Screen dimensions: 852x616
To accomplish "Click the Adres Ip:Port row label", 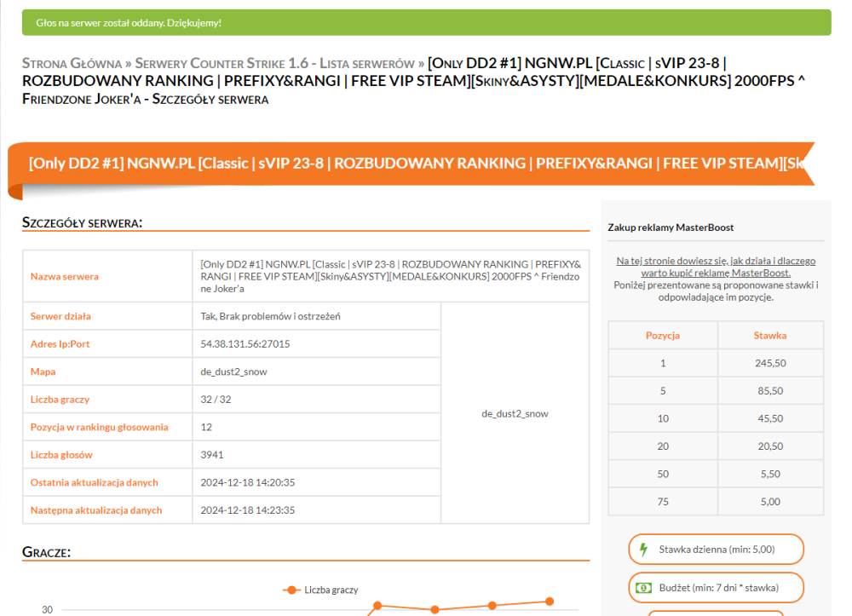I will point(60,344).
